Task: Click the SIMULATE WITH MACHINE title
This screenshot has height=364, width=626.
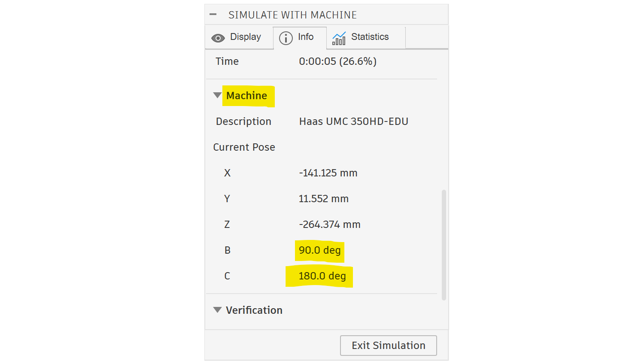Action: (x=292, y=15)
